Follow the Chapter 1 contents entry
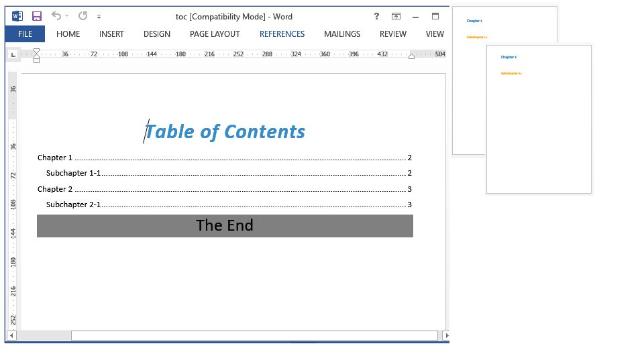Screen dimensions: 644x350 point(55,158)
